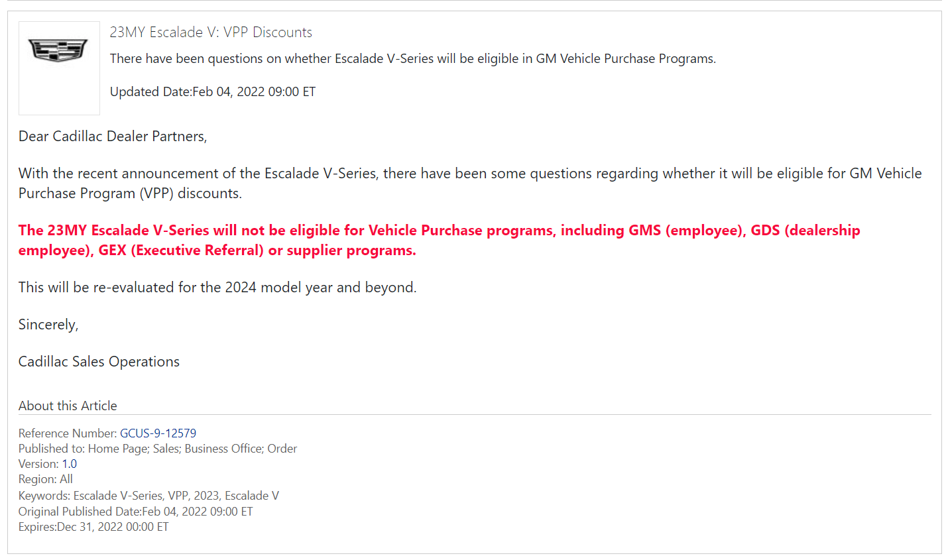
Task: Click the red VPP ineligibility notice text
Action: (x=439, y=240)
